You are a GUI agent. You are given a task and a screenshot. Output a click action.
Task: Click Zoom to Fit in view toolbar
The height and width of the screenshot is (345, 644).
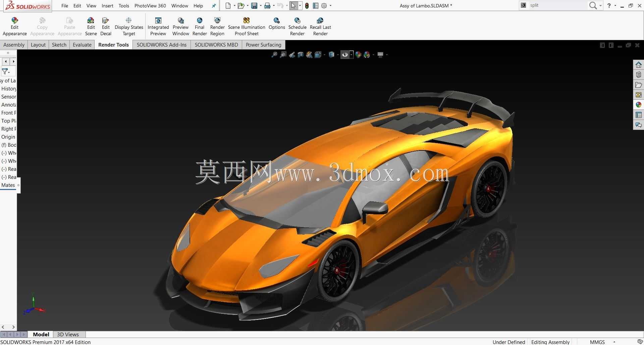pyautogui.click(x=274, y=55)
